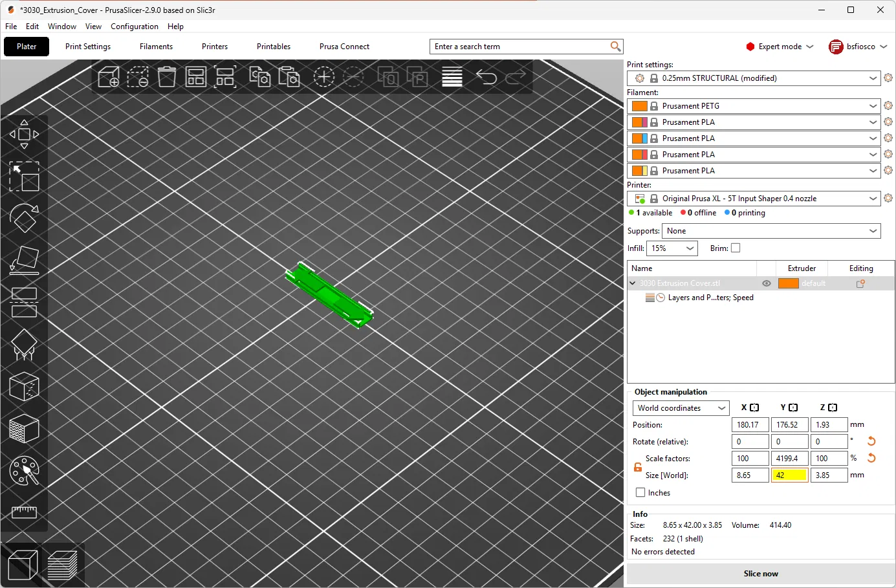Image resolution: width=896 pixels, height=588 pixels.
Task: Open Prusament PETG filament settings gear
Action: [888, 105]
